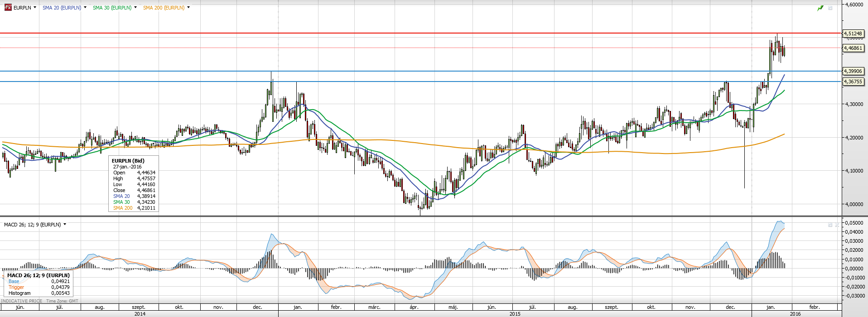
Task: Click the orange SMA 200 (EURPLN) label
Action: pos(164,8)
